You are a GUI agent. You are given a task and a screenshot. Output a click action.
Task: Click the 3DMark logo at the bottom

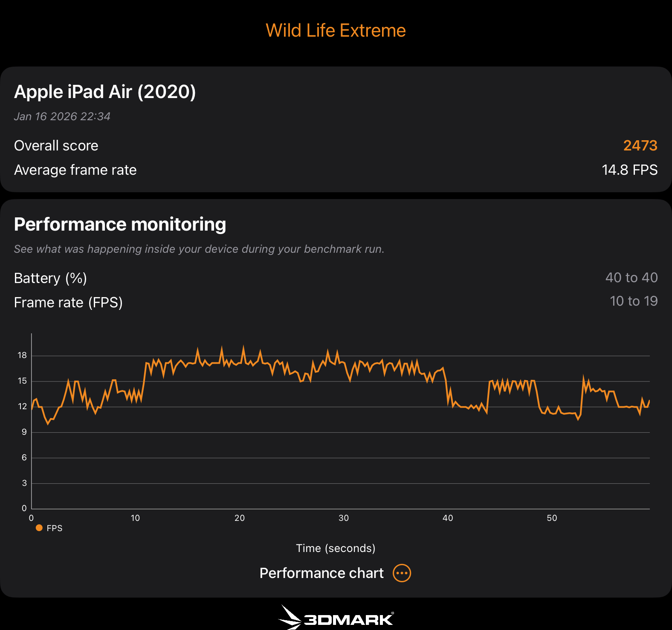[336, 618]
